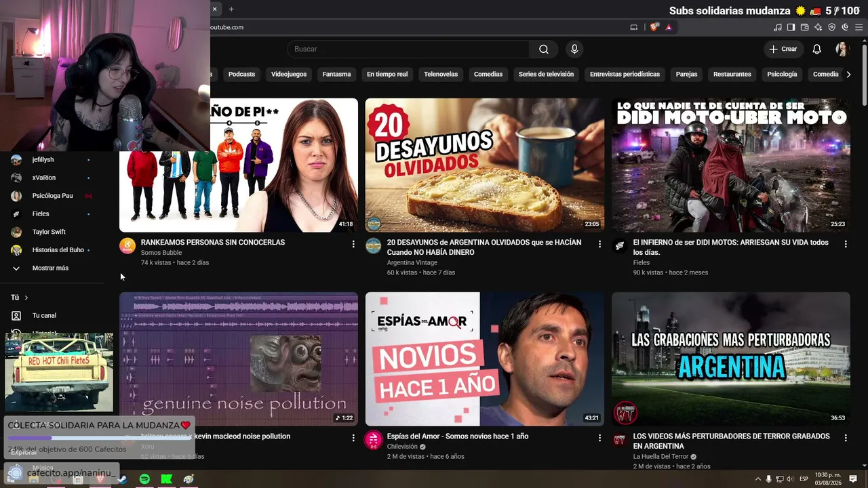This screenshot has width=868, height=488.
Task: Toggle the browser sidebar panel icon
Action: coord(791,27)
